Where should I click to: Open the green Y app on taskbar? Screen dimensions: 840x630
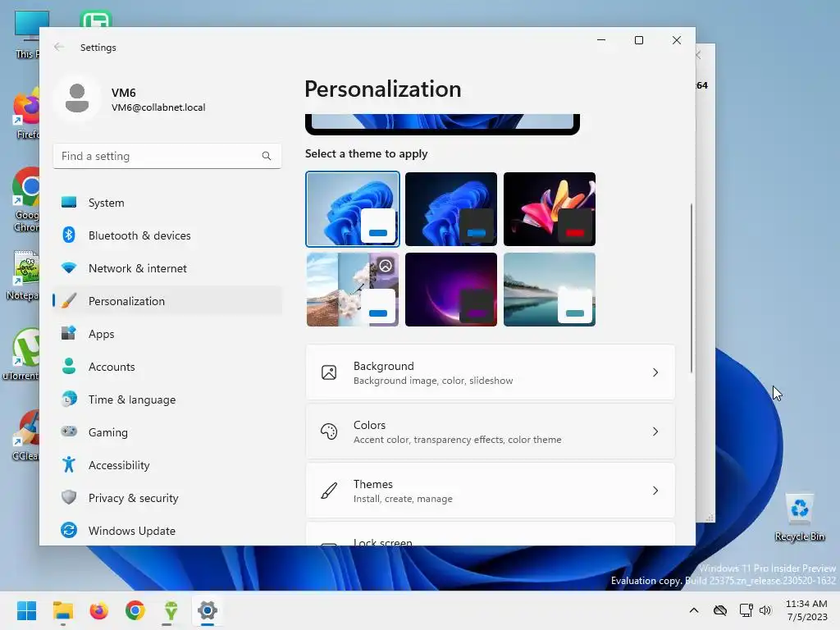point(171,610)
